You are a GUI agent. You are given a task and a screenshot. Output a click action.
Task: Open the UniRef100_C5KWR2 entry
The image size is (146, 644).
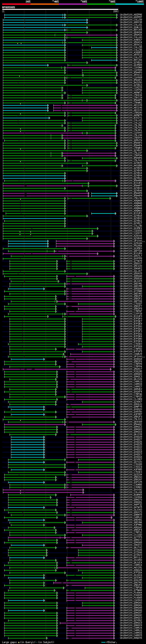[131, 103]
